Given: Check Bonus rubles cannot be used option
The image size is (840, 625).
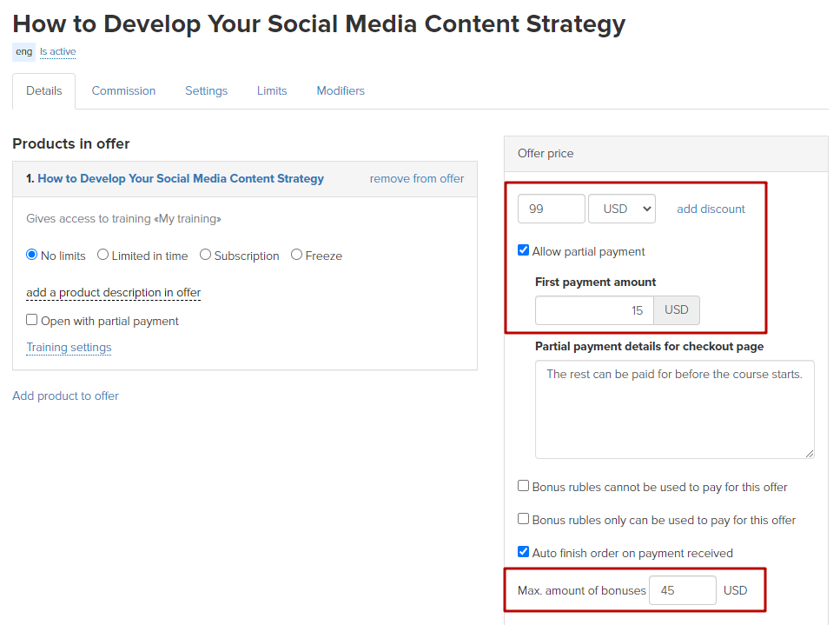Looking at the screenshot, I should point(524,486).
